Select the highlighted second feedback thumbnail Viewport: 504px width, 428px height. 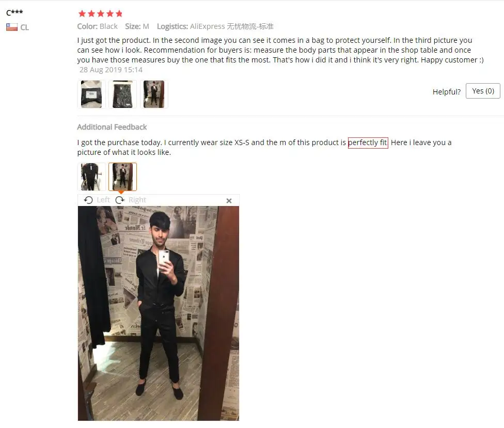[122, 177]
